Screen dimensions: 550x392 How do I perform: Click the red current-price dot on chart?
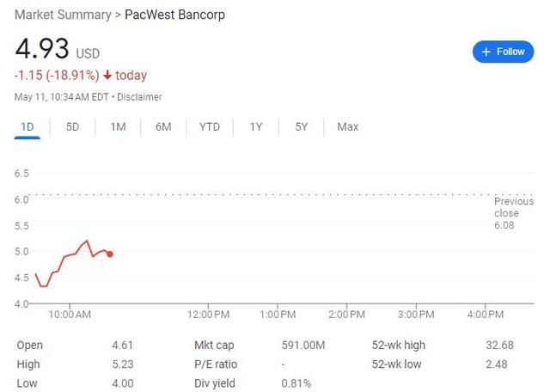[110, 254]
